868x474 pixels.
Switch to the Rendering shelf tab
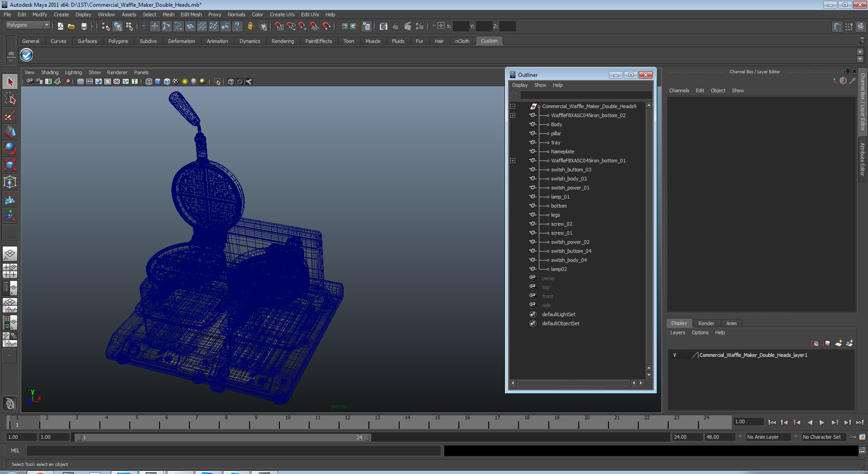tap(283, 41)
